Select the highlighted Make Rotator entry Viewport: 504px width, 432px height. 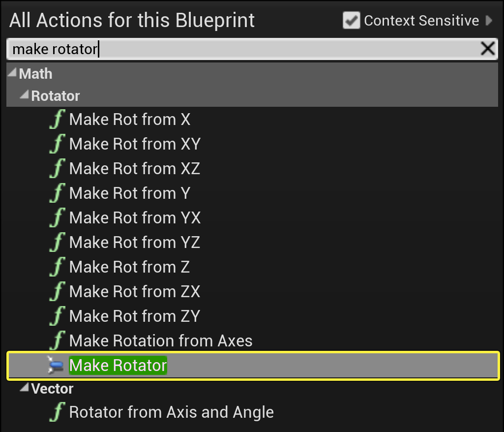tap(118, 366)
